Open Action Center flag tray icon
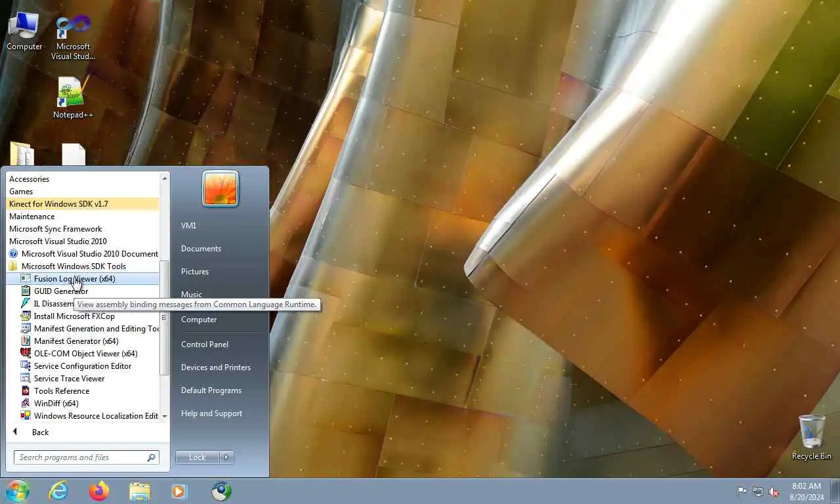840x504 pixels. click(x=742, y=491)
